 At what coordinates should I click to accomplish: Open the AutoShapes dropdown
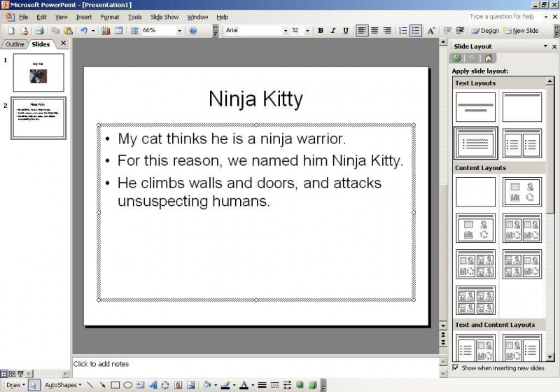63,385
